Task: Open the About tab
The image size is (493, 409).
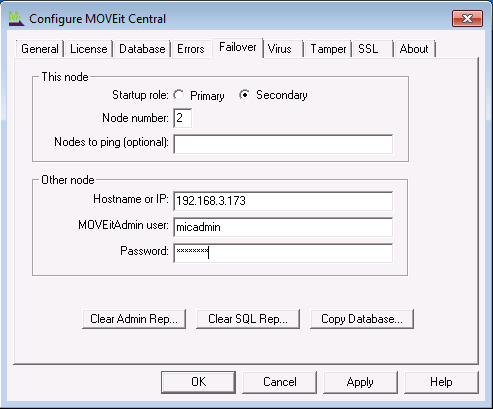Action: click(414, 49)
